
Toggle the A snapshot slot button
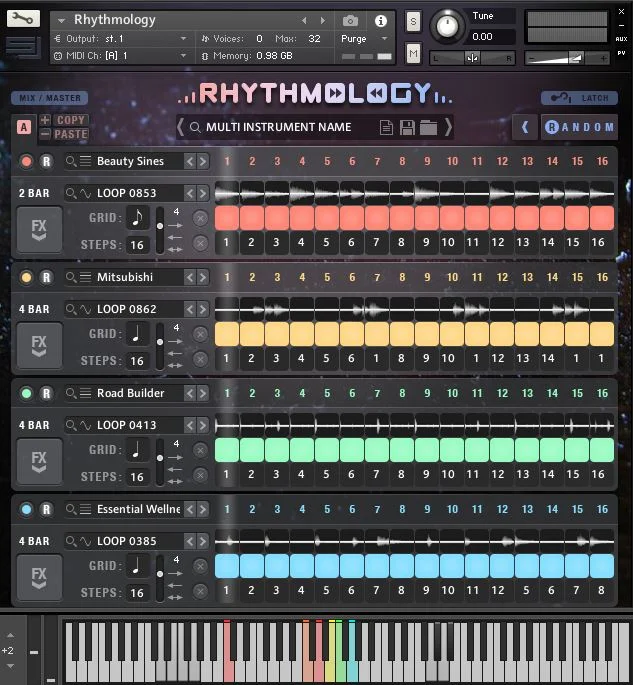(24, 127)
